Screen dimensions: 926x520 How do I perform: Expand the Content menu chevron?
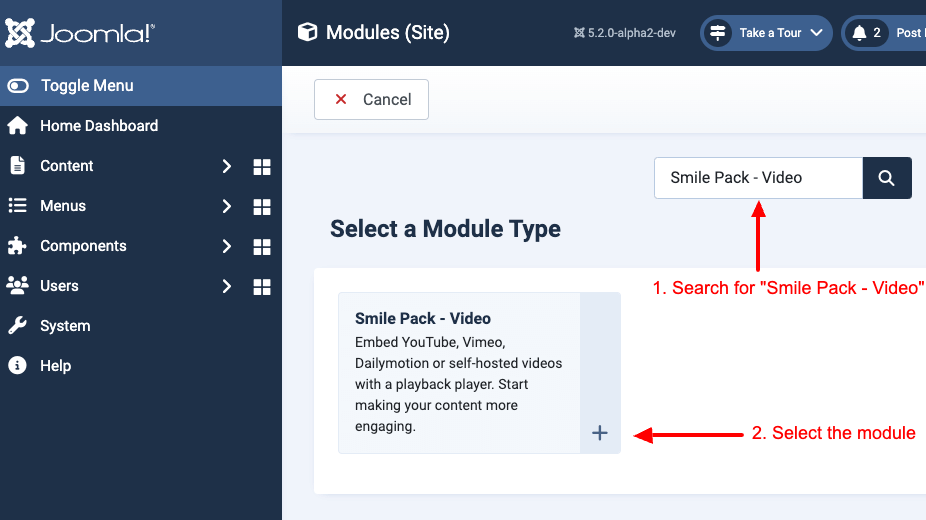coord(226,166)
